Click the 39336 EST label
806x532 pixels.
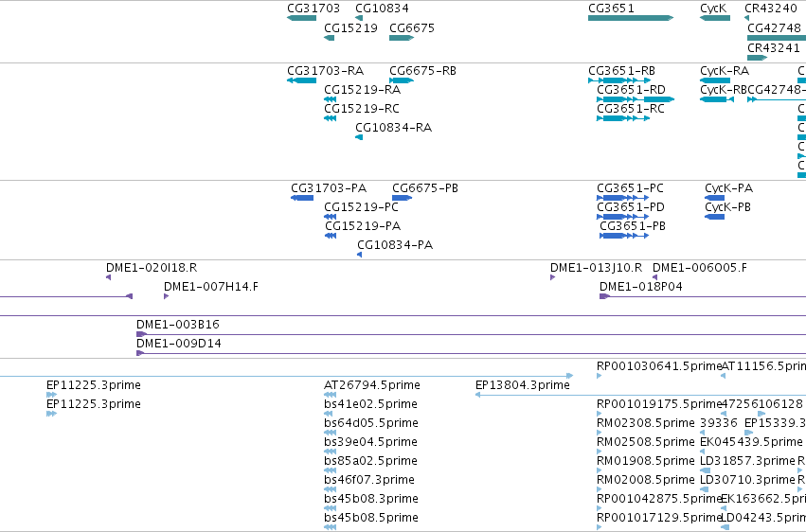click(x=719, y=423)
